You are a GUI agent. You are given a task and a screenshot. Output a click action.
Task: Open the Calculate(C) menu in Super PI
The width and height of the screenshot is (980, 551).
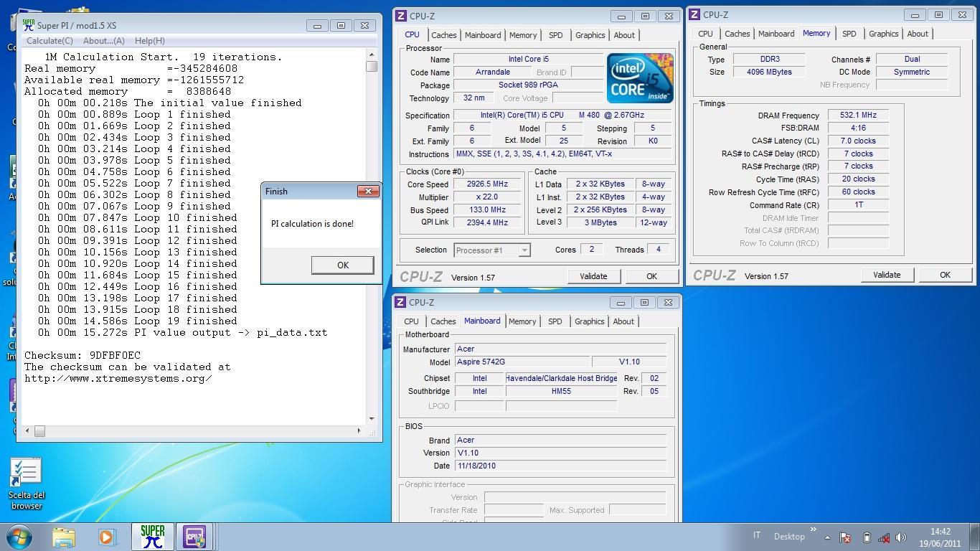(x=50, y=41)
